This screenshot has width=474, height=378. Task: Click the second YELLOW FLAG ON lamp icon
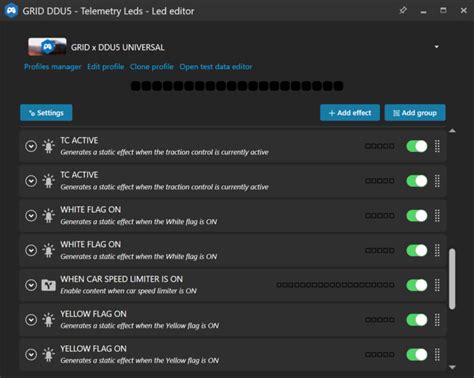coord(48,354)
